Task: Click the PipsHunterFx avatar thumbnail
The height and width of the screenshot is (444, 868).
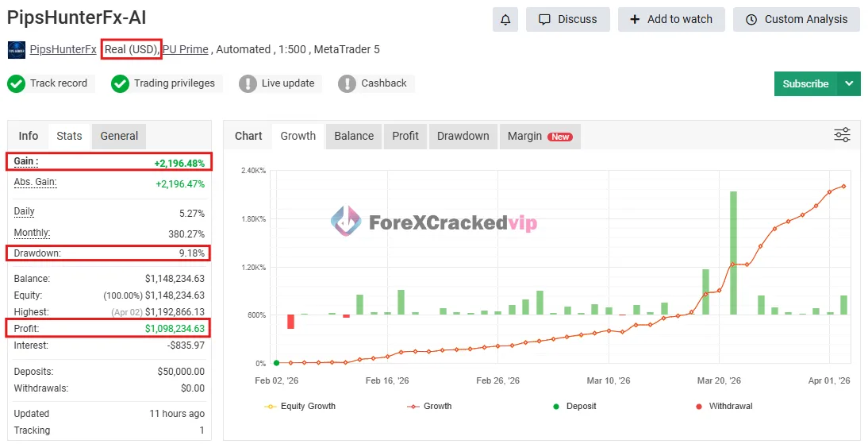Action: click(16, 50)
